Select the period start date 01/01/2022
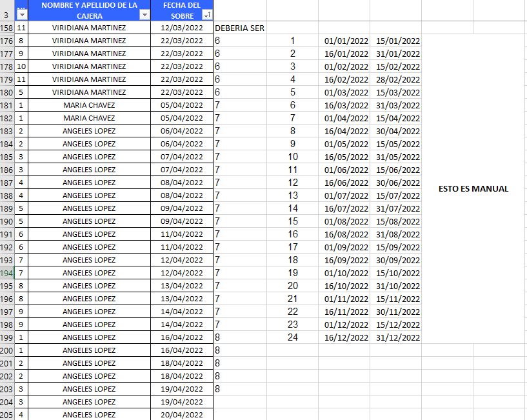527x420 pixels. point(344,41)
